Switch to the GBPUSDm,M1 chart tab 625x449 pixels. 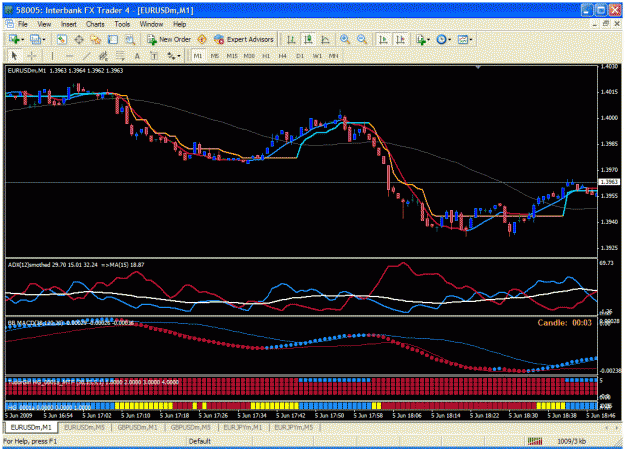[x=138, y=427]
